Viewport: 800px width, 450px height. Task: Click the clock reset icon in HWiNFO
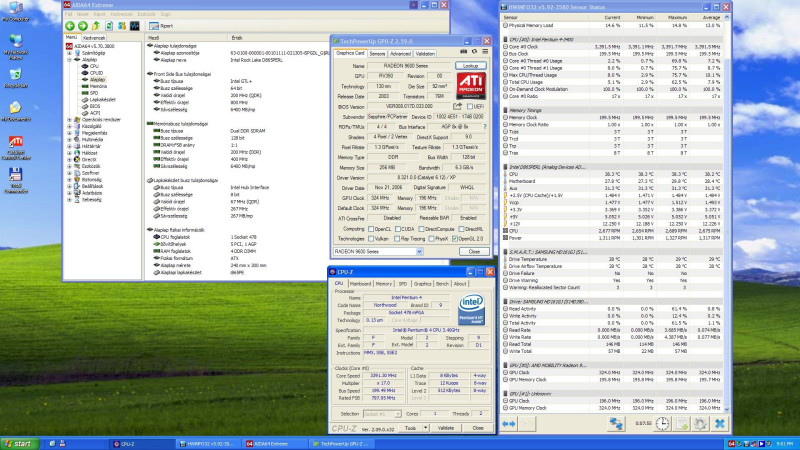662,423
